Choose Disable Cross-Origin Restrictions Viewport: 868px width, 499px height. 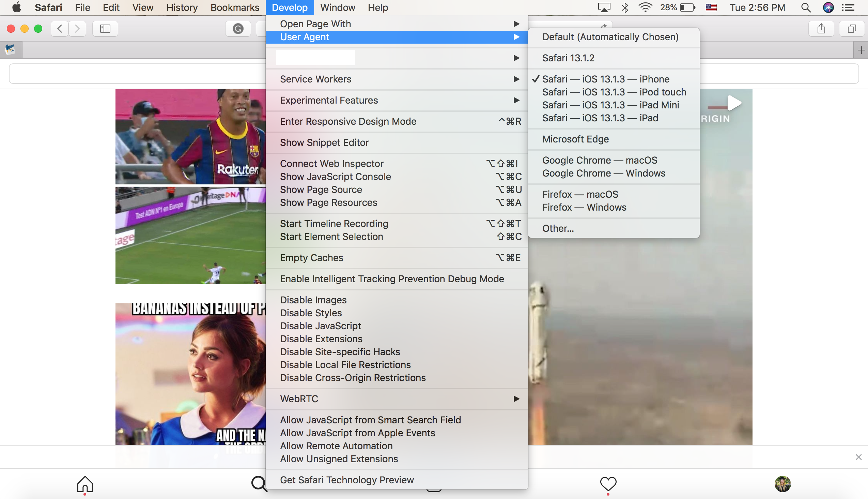(396, 378)
